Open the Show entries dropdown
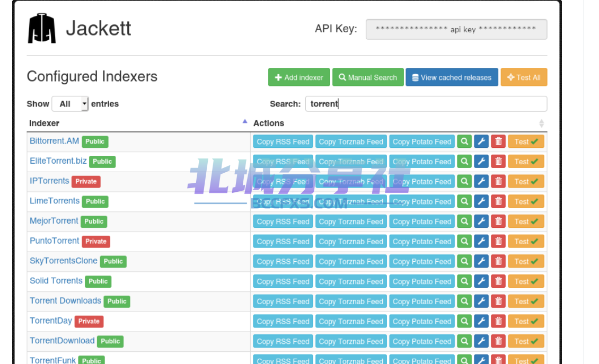This screenshot has width=599, height=364. coord(71,104)
